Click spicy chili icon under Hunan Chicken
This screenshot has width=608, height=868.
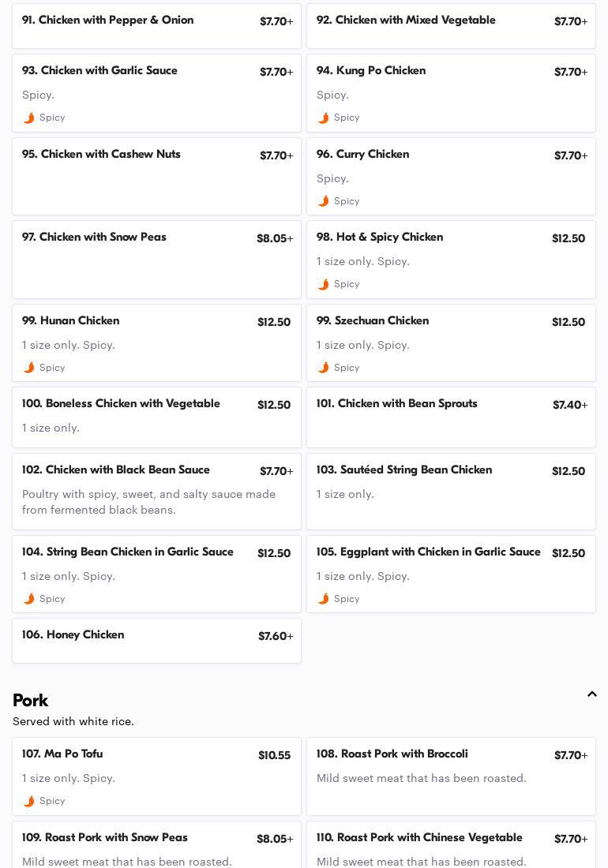coord(29,368)
